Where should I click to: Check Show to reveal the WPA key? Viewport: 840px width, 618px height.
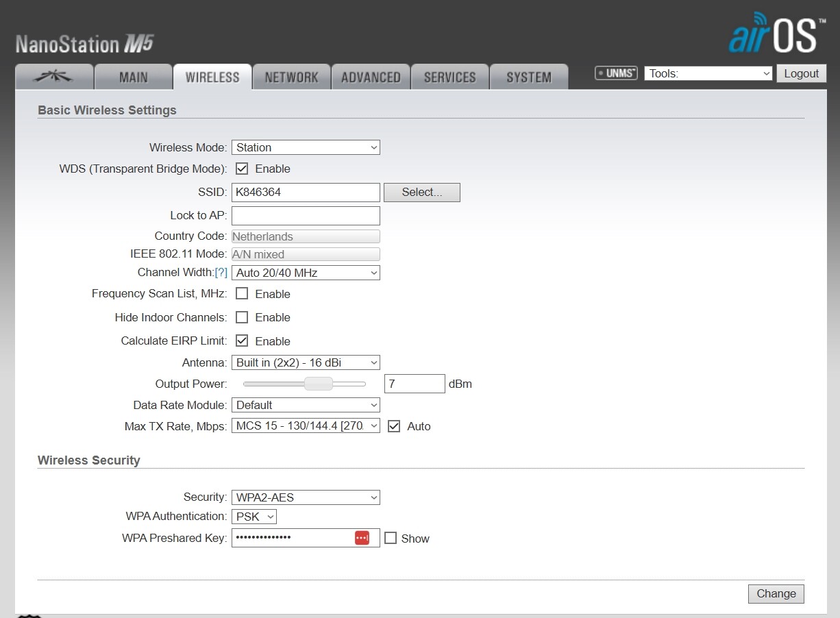point(391,538)
